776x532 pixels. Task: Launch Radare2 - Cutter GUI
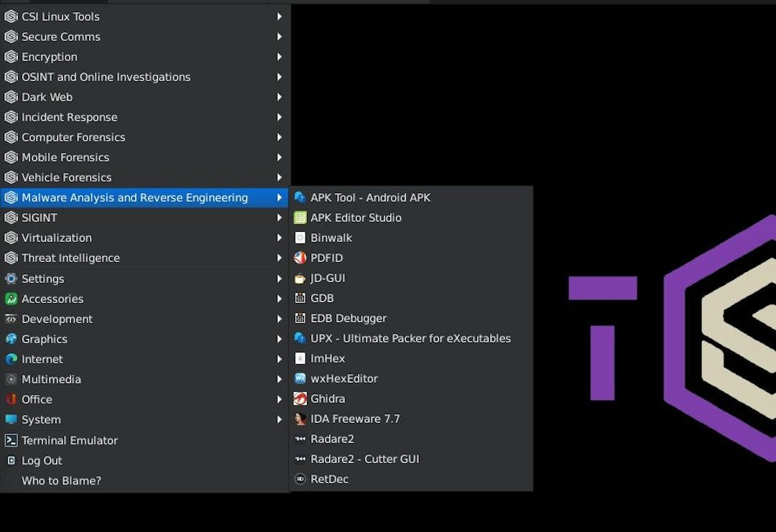pos(364,459)
